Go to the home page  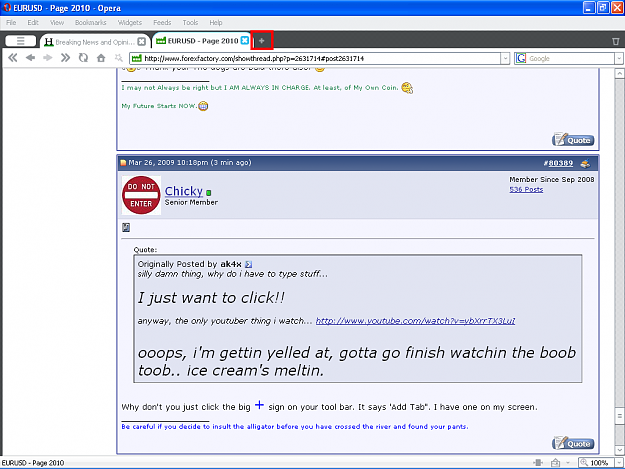coord(101,58)
